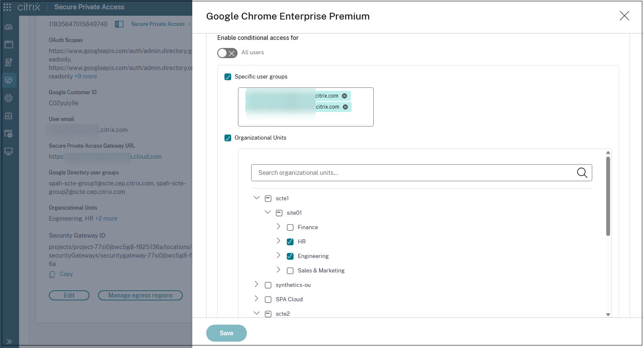
Task: Click inside the specific user groups box
Action: tap(306, 107)
